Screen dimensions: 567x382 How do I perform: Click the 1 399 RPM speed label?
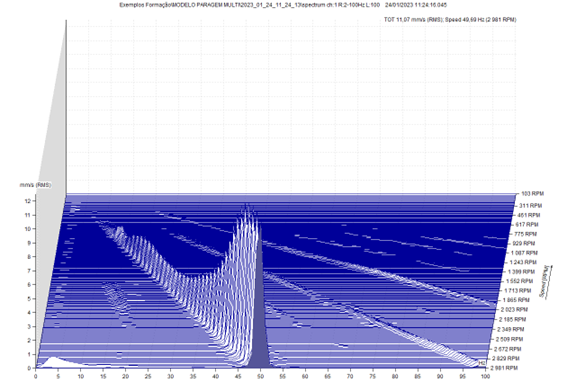[520, 271]
